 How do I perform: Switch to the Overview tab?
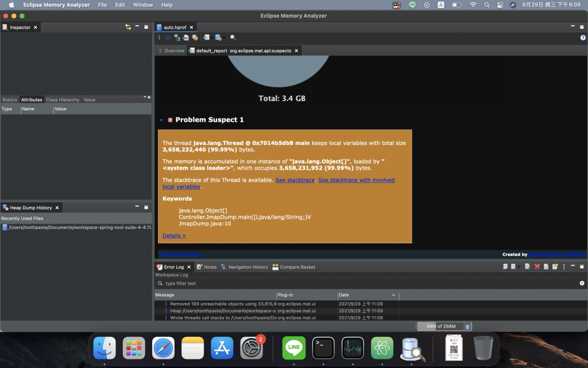pos(171,51)
